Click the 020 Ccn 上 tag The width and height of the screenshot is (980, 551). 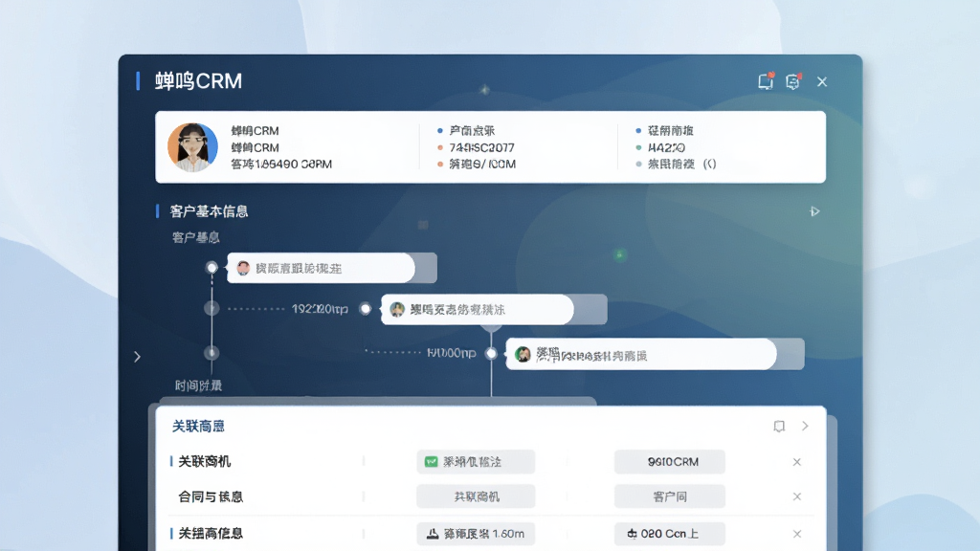[670, 534]
